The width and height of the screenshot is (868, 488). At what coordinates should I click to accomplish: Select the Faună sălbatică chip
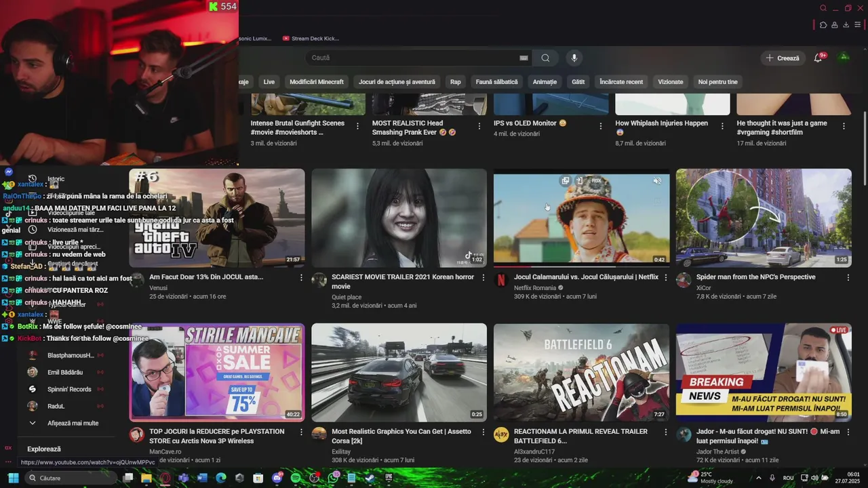(496, 82)
